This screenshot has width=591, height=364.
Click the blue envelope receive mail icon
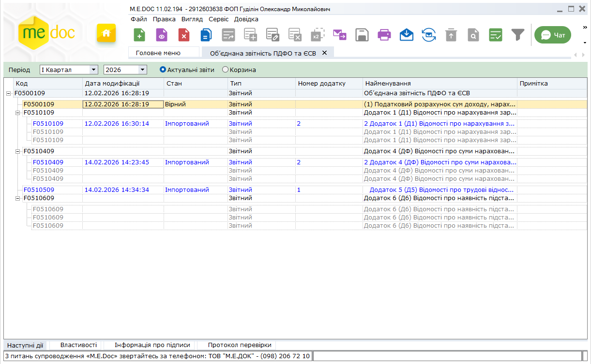click(407, 35)
